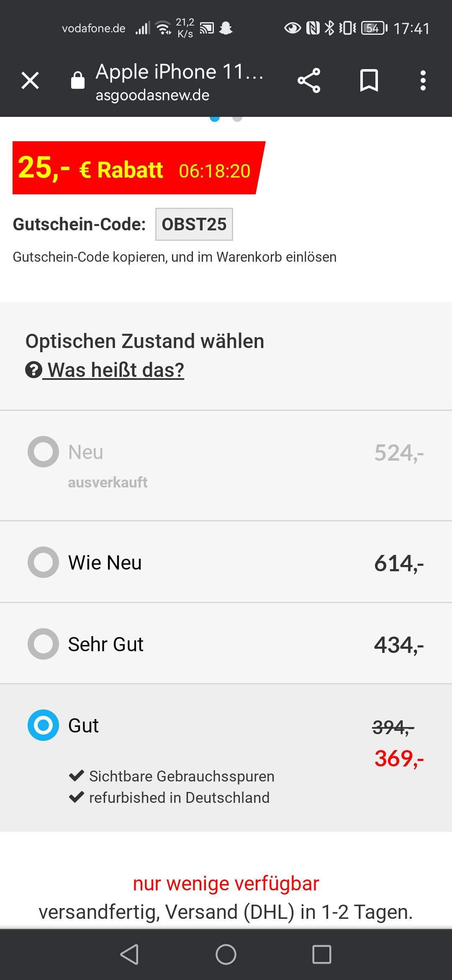Screen dimensions: 452x980
Task: Tap the 614,- Wie Neu price
Action: [398, 563]
